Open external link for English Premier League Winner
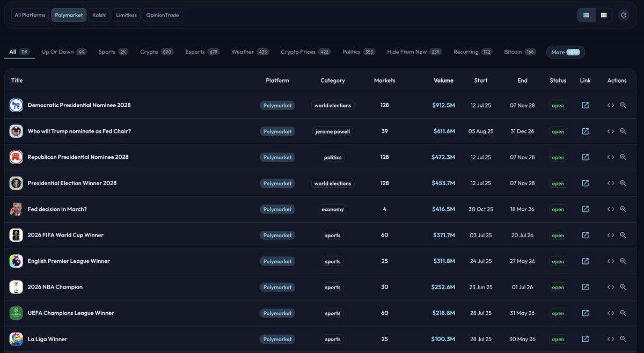644x353 pixels. pos(585,261)
